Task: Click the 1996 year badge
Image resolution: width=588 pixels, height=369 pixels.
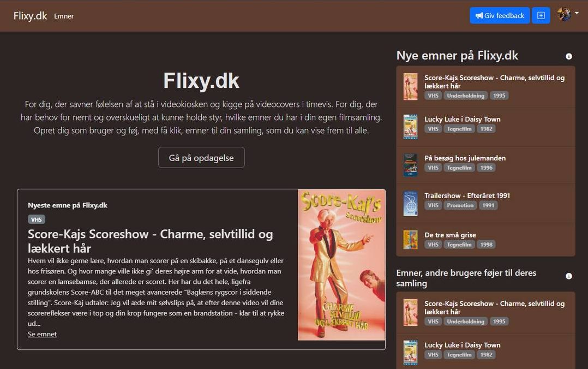Action: coord(487,168)
